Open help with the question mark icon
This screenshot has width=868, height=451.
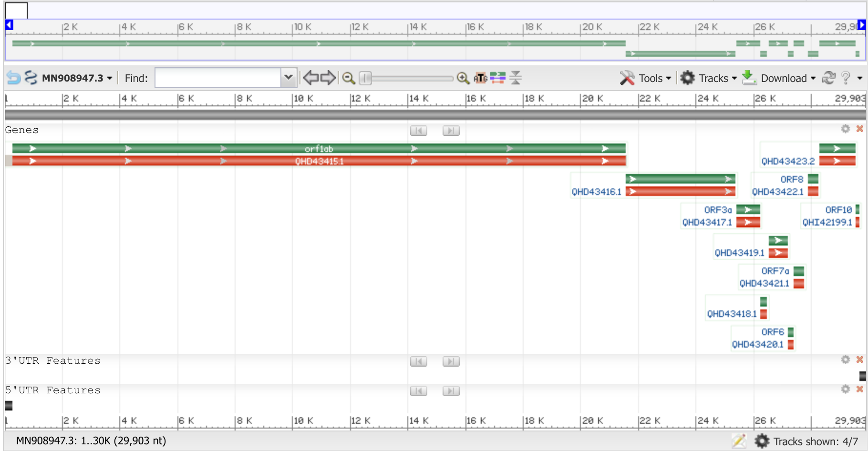[846, 78]
